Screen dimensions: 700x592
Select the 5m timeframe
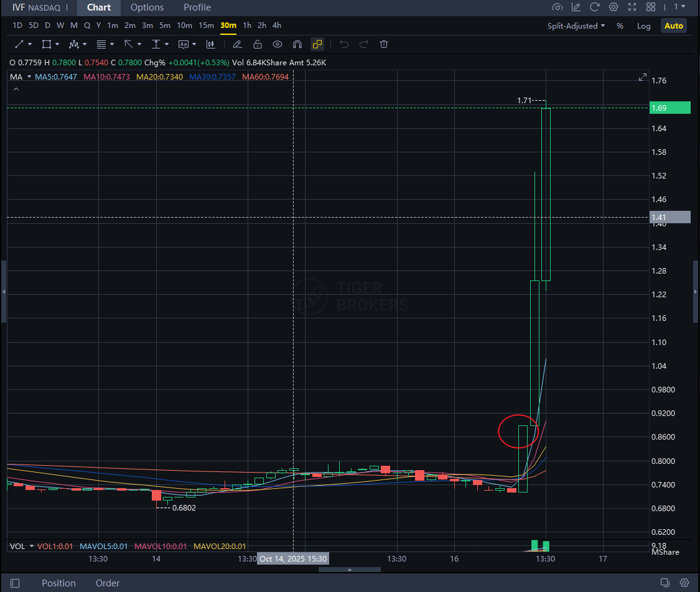click(165, 25)
